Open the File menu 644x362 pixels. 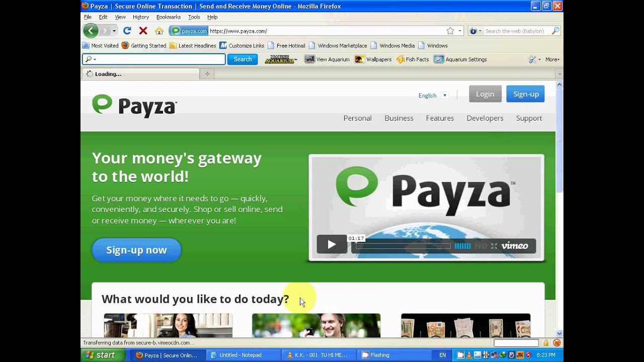[88, 17]
